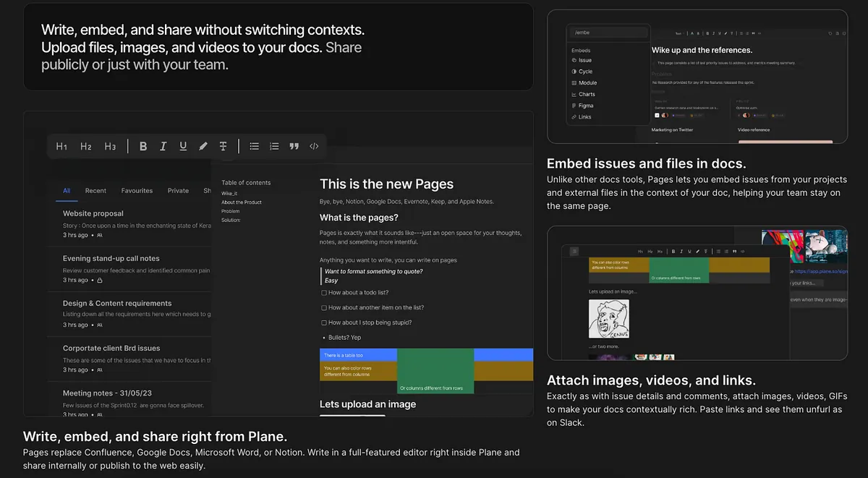
Task: Choose the H3 heading toolbar button
Action: (x=110, y=146)
